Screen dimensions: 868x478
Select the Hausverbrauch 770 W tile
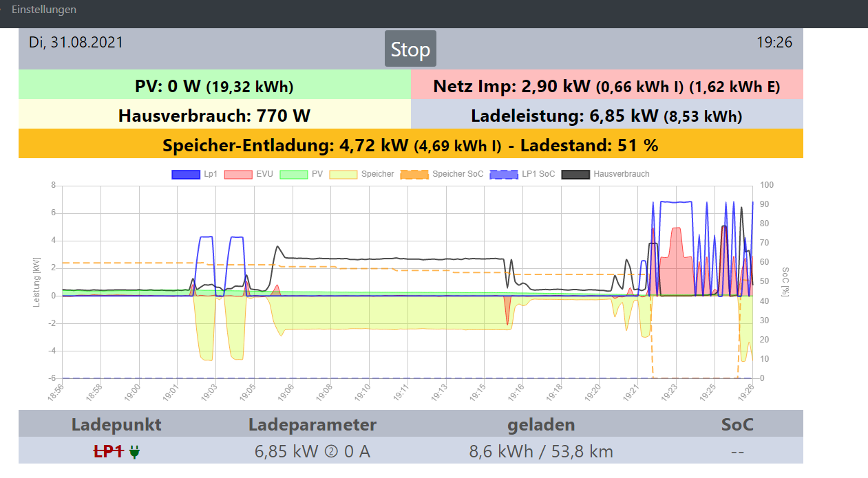[214, 116]
